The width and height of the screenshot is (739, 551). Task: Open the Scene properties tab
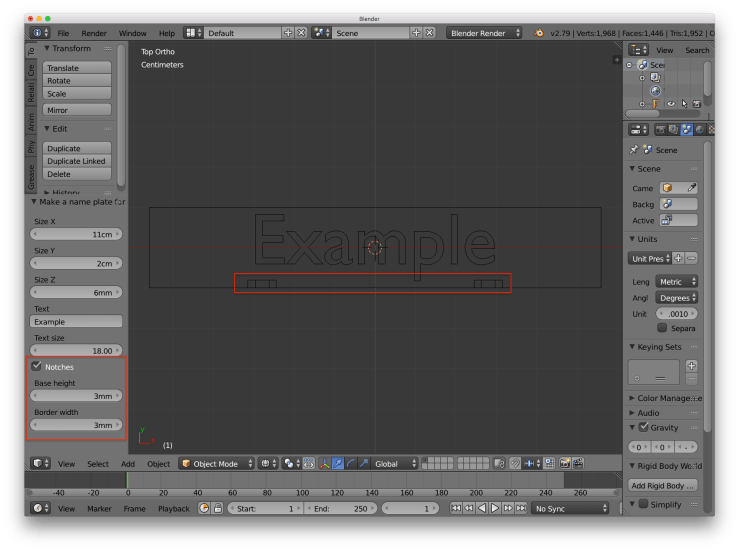point(687,129)
